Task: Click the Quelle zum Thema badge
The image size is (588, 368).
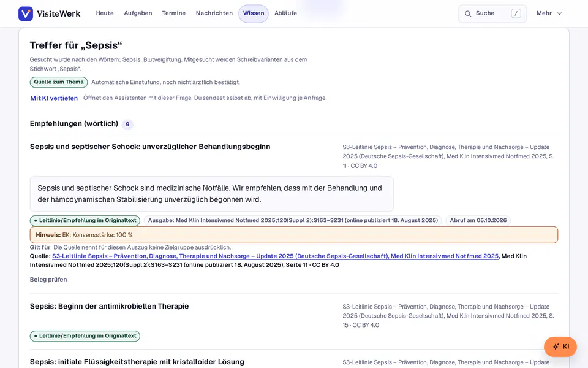Action: [59, 82]
